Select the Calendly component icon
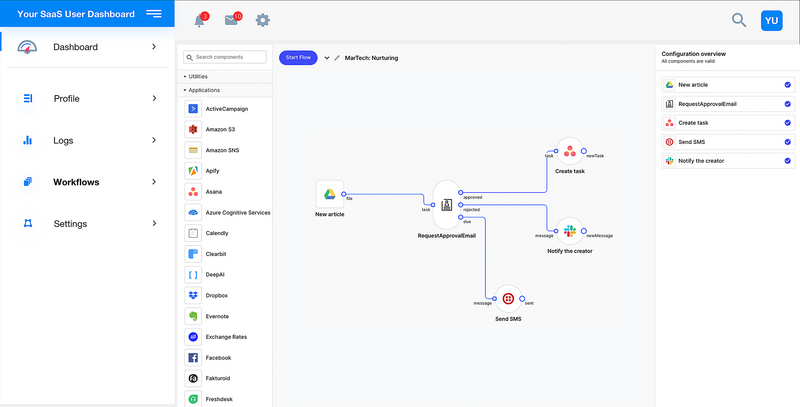 click(x=193, y=233)
